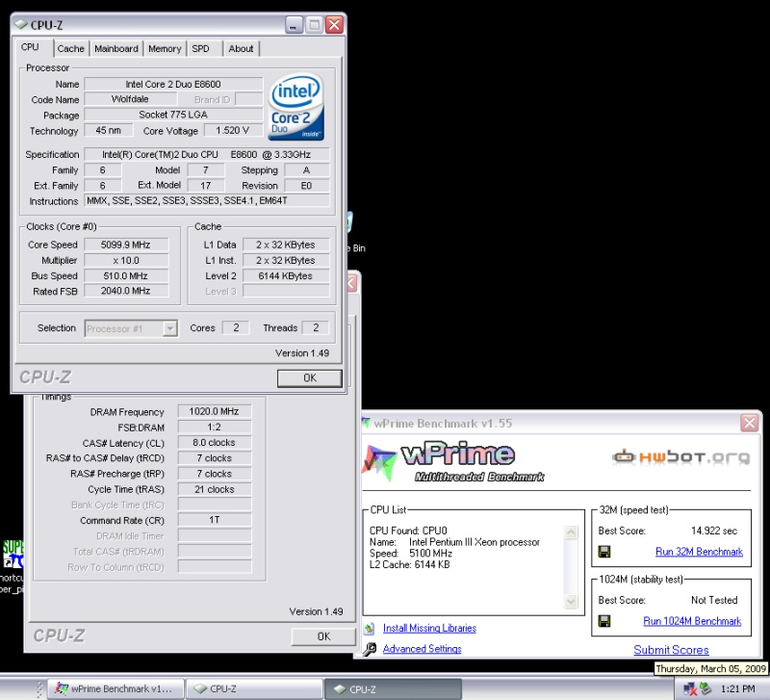The width and height of the screenshot is (770, 700).
Task: Click Install Missing Libraries link
Action: [x=429, y=628]
